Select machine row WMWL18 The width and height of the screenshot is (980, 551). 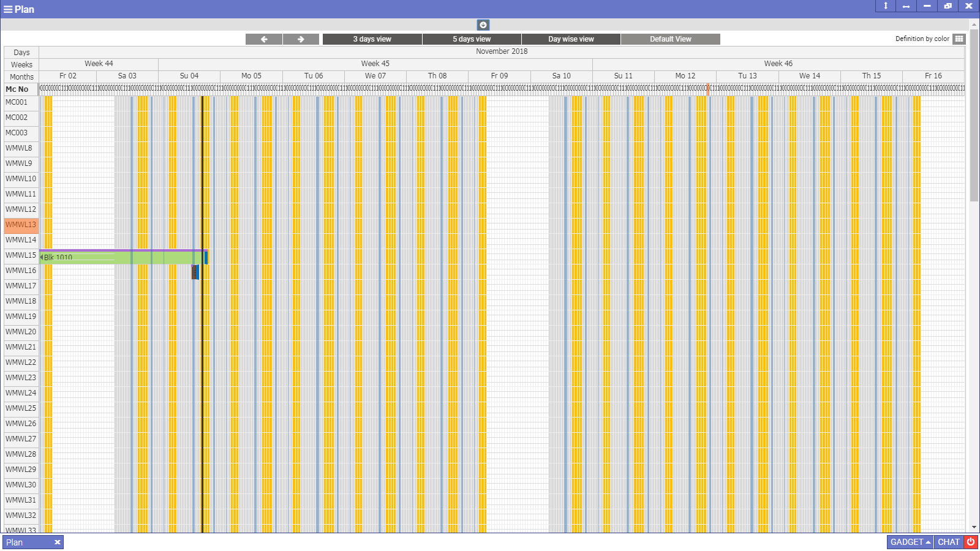[21, 301]
